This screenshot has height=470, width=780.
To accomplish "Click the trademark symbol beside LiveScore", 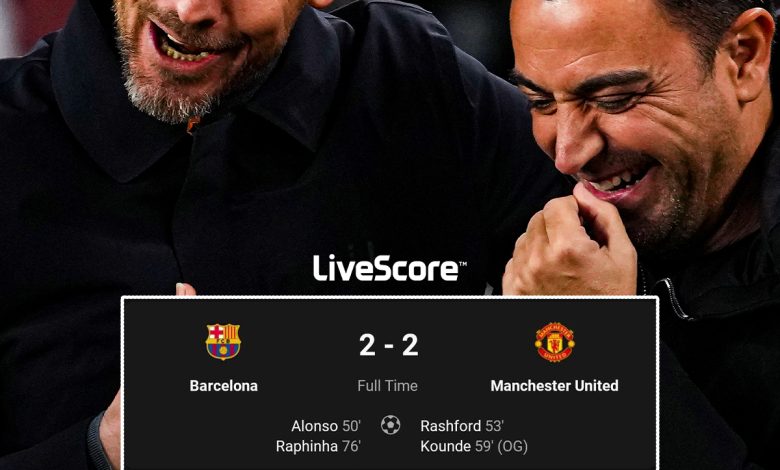I will 463,264.
